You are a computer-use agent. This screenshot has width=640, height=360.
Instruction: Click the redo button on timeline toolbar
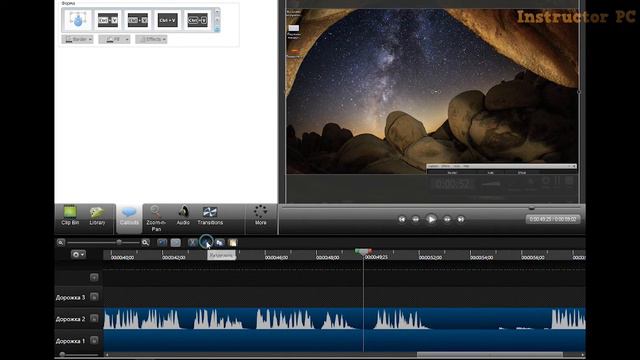pos(176,242)
